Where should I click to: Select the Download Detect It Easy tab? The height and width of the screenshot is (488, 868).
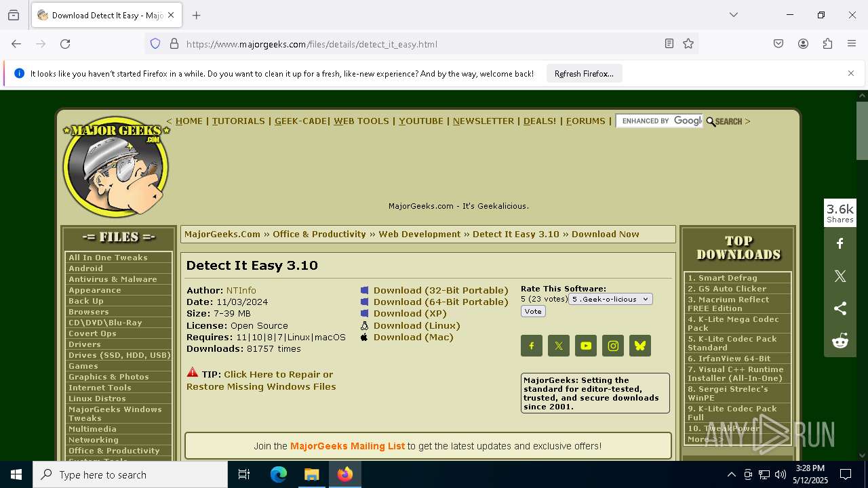click(x=107, y=15)
